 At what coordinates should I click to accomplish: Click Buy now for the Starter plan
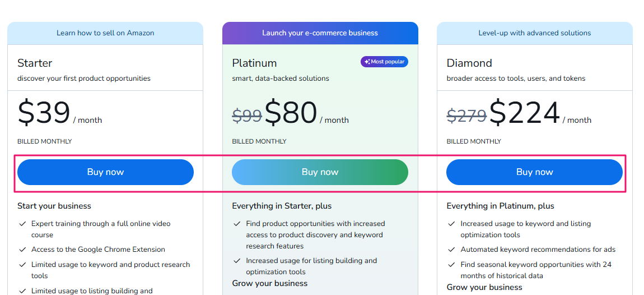pyautogui.click(x=105, y=172)
